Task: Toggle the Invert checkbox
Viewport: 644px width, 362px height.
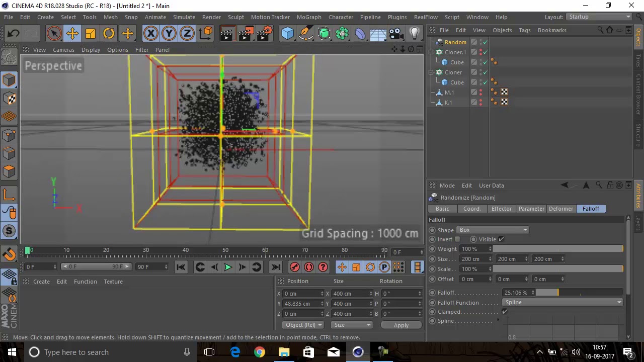Action: (x=457, y=239)
